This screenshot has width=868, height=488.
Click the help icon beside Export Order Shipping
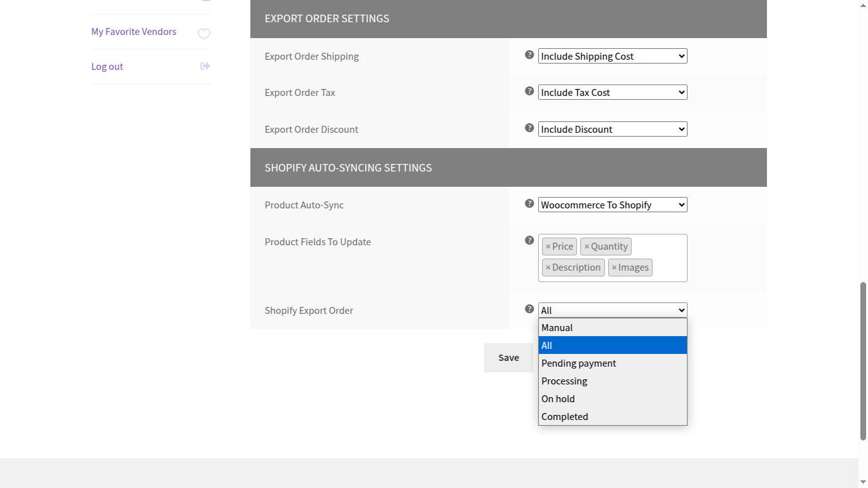[529, 55]
